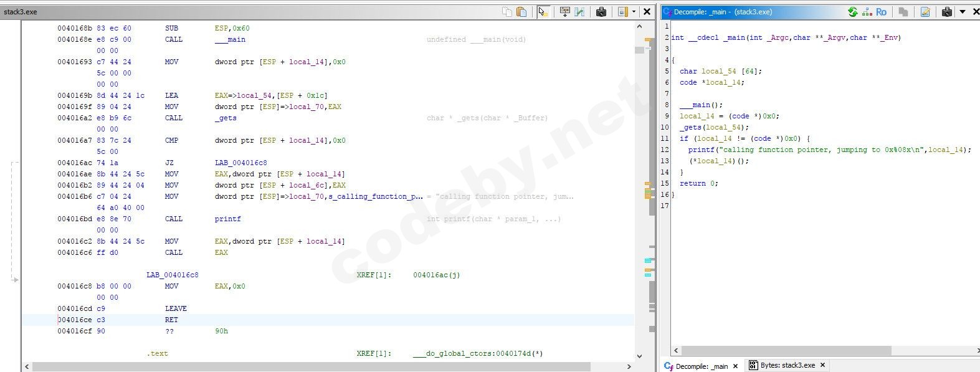Select the return 0 statement
This screenshot has width=980, height=372.
coord(698,183)
